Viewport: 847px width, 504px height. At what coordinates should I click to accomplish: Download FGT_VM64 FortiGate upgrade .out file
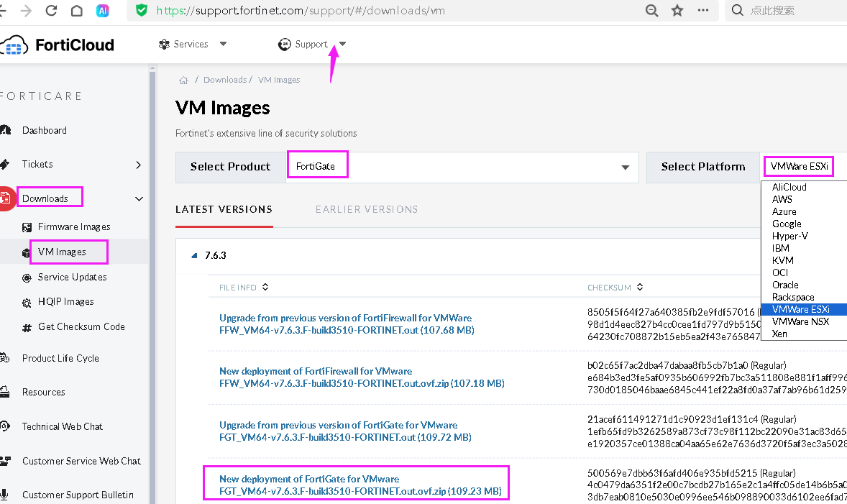pos(345,431)
